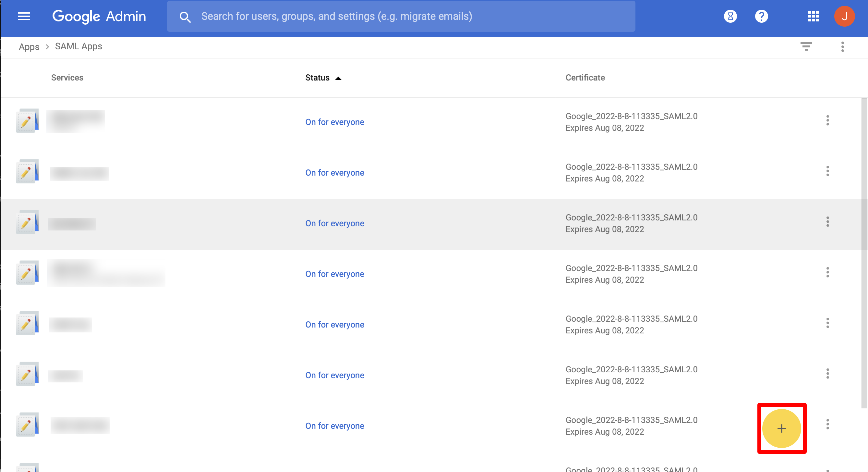
Task: Click the second row's SAML app icon
Action: coord(27,171)
